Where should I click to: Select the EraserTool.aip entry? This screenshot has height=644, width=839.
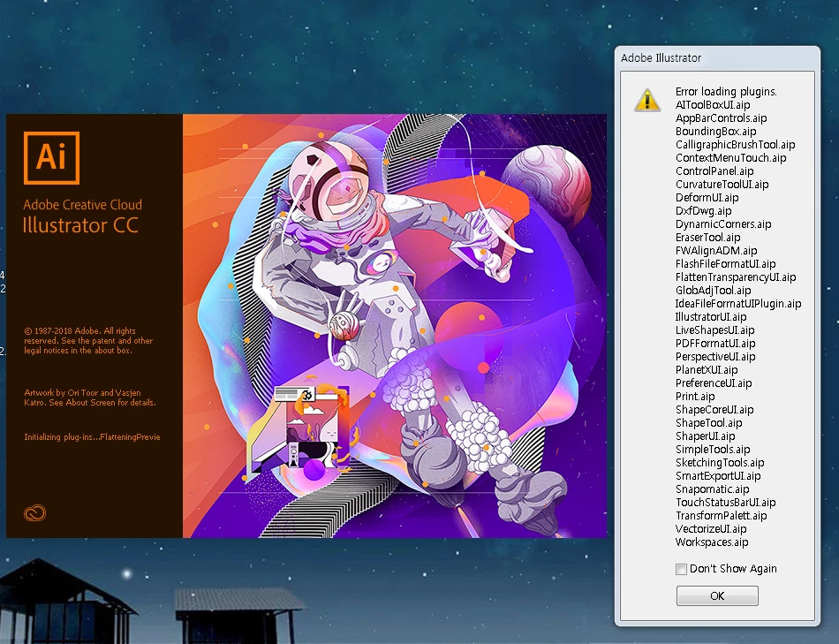(x=708, y=237)
